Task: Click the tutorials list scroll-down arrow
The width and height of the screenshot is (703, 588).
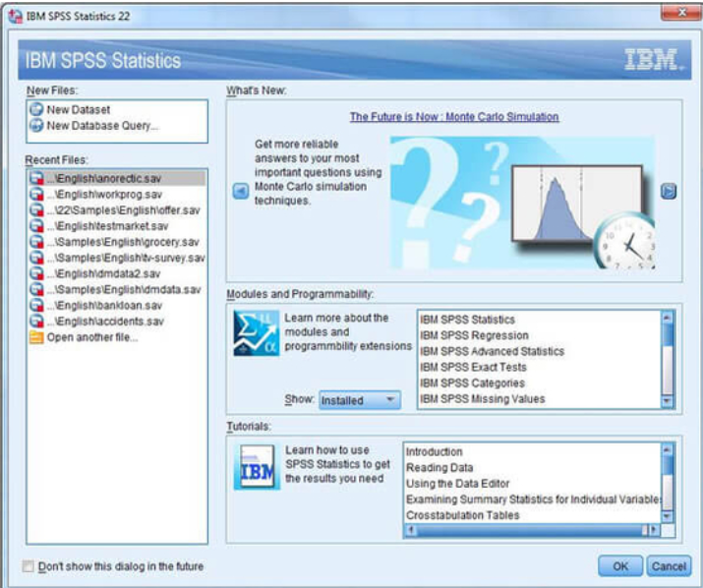Action: (668, 516)
